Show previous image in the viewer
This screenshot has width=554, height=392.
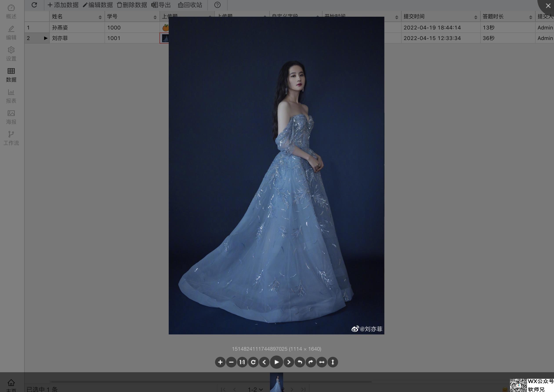coord(264,362)
